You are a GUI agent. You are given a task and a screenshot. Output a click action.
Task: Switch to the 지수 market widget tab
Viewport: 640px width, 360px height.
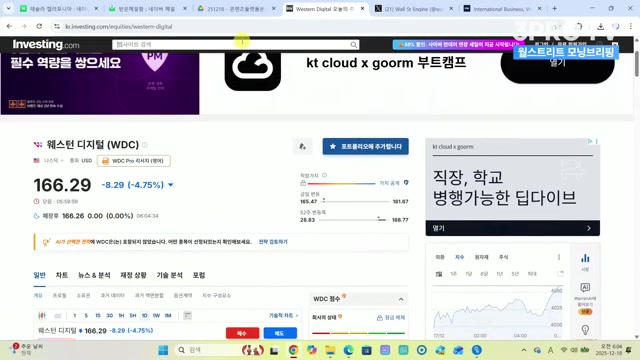click(460, 257)
